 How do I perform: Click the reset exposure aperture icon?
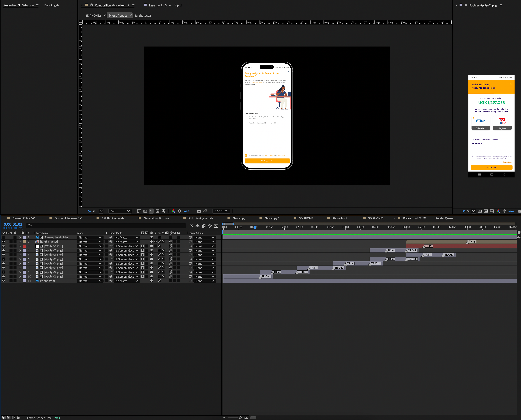[x=180, y=211]
